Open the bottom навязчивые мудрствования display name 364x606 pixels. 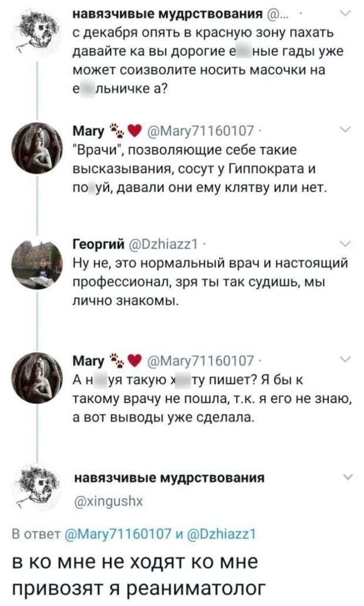coord(169,478)
